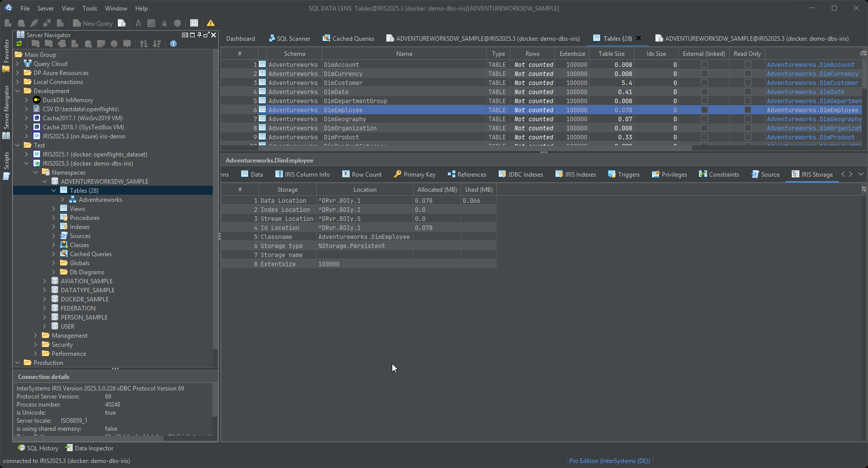Open the File menu
The width and height of the screenshot is (868, 468).
25,9
